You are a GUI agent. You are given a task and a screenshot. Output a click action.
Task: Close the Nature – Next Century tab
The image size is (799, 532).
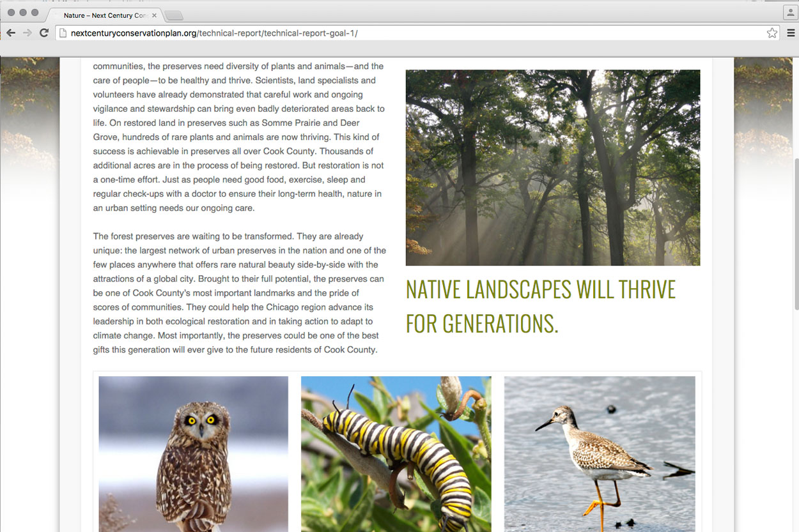tap(154, 15)
